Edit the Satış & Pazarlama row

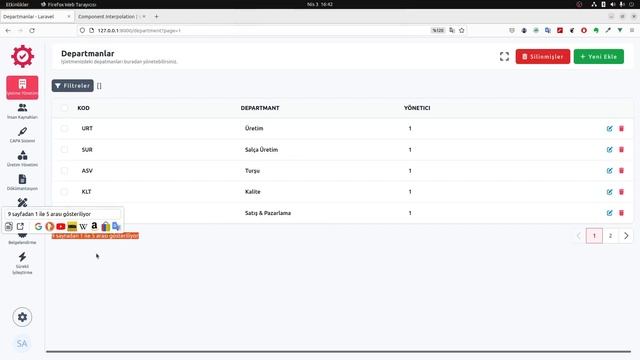pos(609,213)
